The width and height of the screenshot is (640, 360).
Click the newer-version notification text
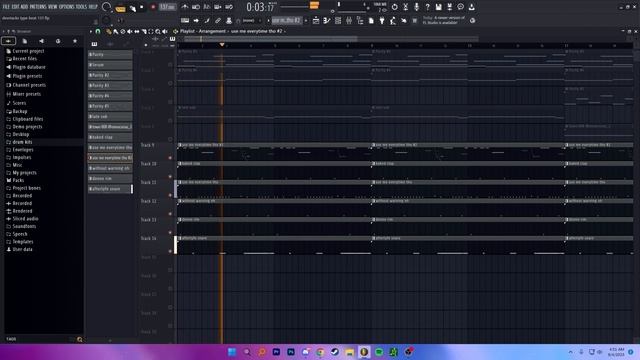[x=444, y=20]
